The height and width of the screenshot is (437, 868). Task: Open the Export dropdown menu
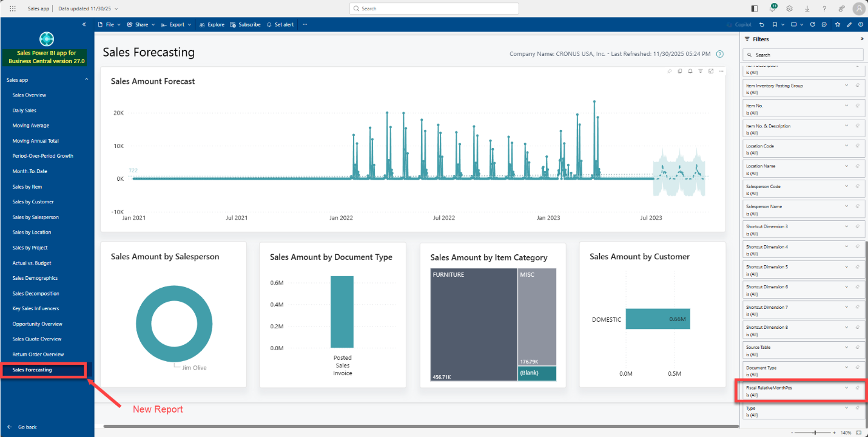pyautogui.click(x=177, y=24)
